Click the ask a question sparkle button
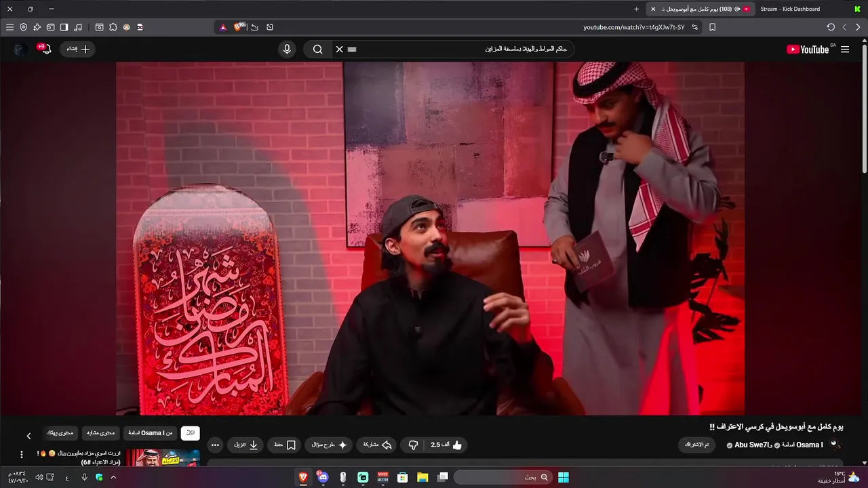The height and width of the screenshot is (488, 868). (x=330, y=445)
